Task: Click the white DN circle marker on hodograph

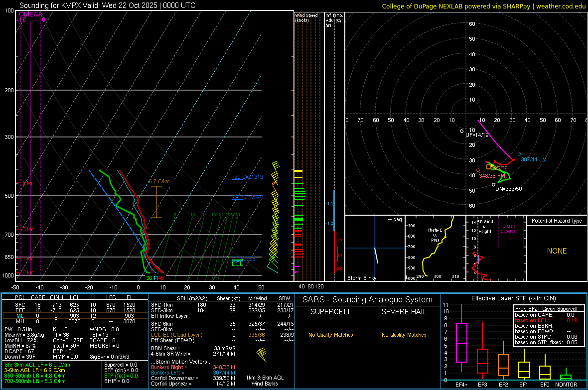Action: (x=493, y=184)
